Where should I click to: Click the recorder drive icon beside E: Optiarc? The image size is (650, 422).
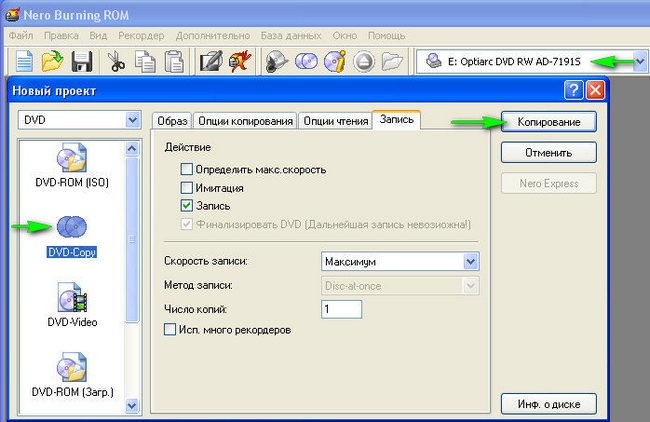[x=434, y=61]
